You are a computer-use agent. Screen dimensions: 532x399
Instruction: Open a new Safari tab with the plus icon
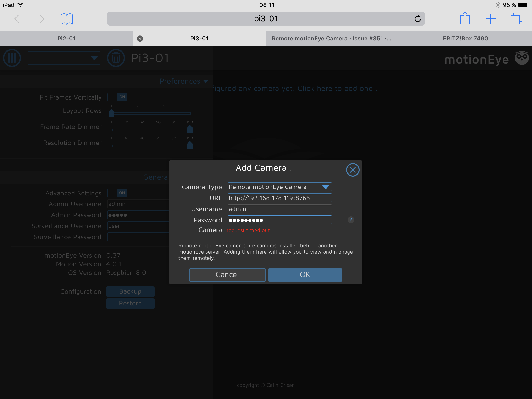[x=491, y=18]
